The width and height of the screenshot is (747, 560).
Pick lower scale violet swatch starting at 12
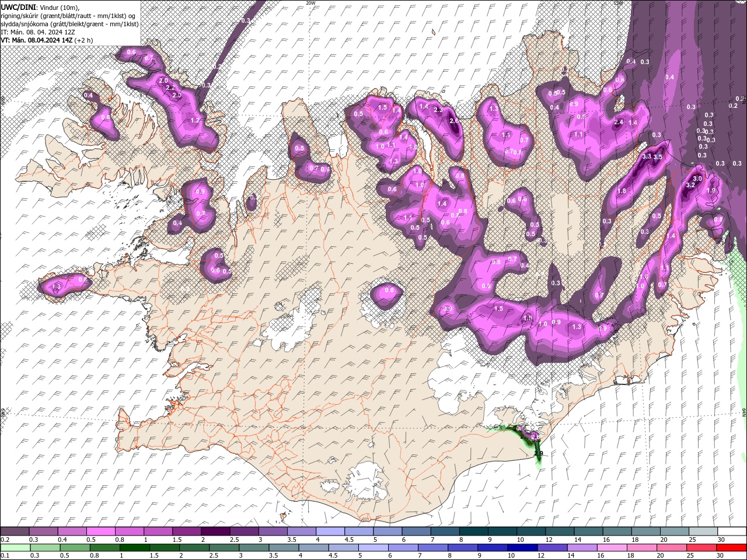(x=553, y=548)
